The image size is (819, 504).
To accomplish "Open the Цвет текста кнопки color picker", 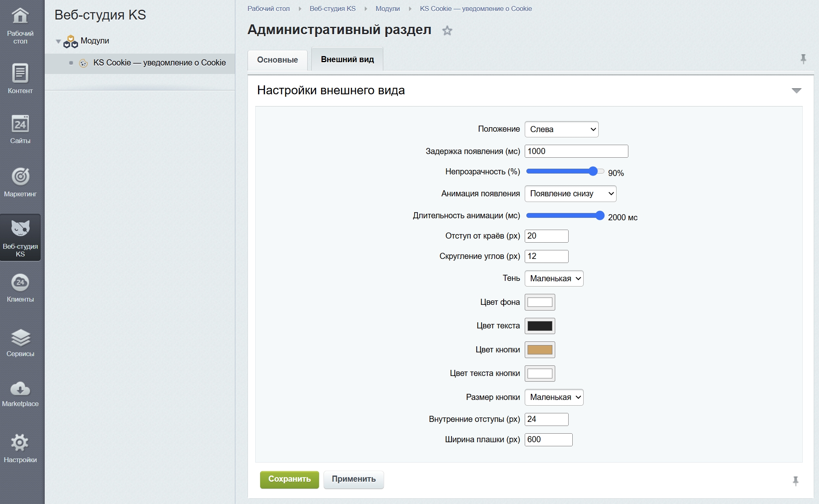I will click(540, 373).
